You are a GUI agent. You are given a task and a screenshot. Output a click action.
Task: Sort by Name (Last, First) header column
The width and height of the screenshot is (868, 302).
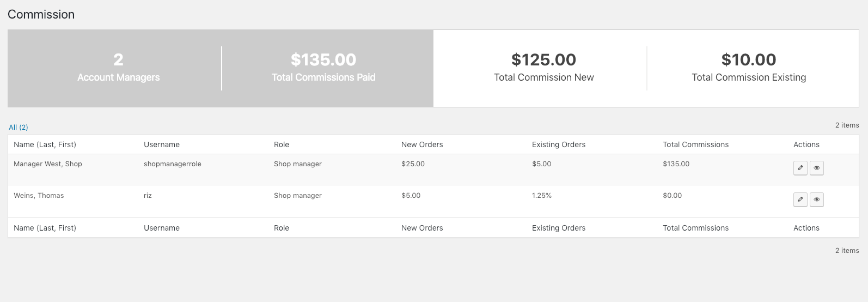45,144
